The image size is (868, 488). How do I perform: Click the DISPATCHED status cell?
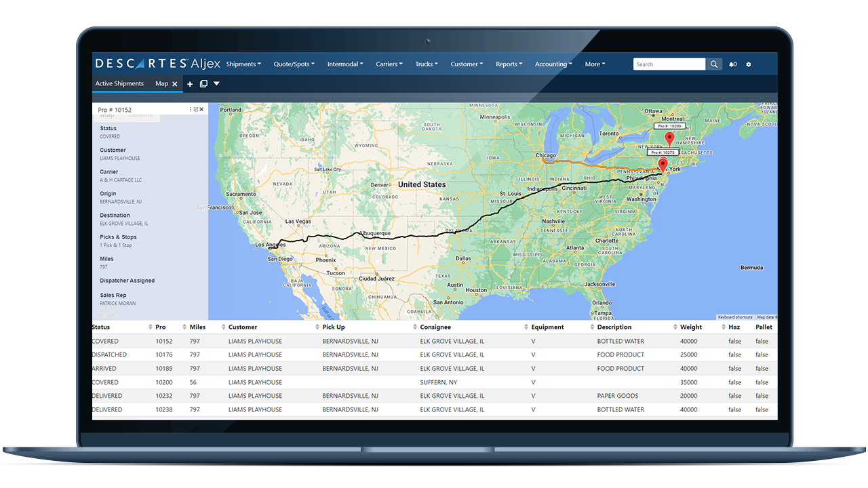coord(110,355)
